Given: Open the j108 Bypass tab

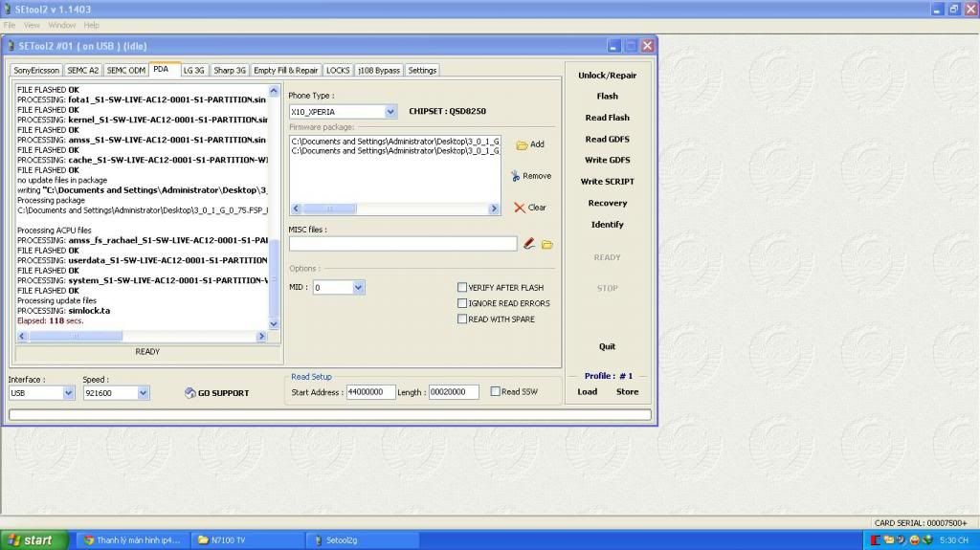Looking at the screenshot, I should (379, 71).
